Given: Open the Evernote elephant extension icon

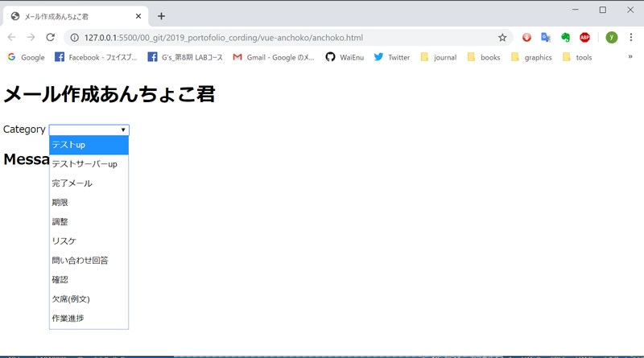Looking at the screenshot, I should pos(566,38).
